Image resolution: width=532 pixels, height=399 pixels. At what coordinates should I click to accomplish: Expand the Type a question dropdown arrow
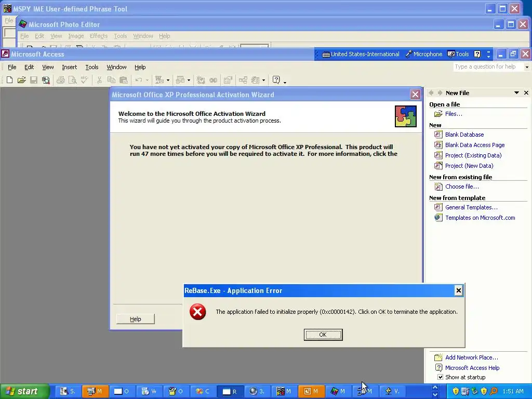click(527, 67)
